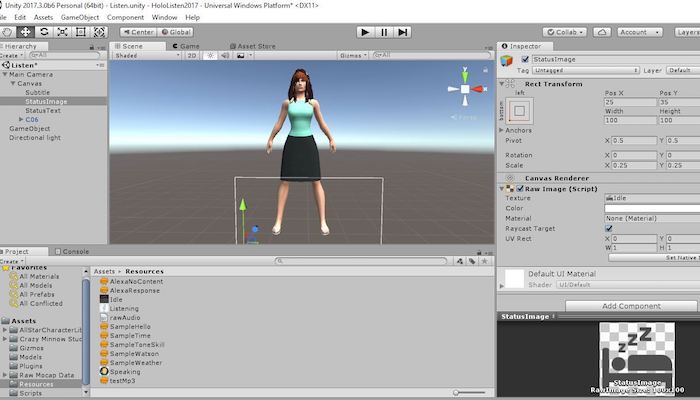Toggle Global handle rotation button
The image size is (700, 400).
pyautogui.click(x=175, y=32)
